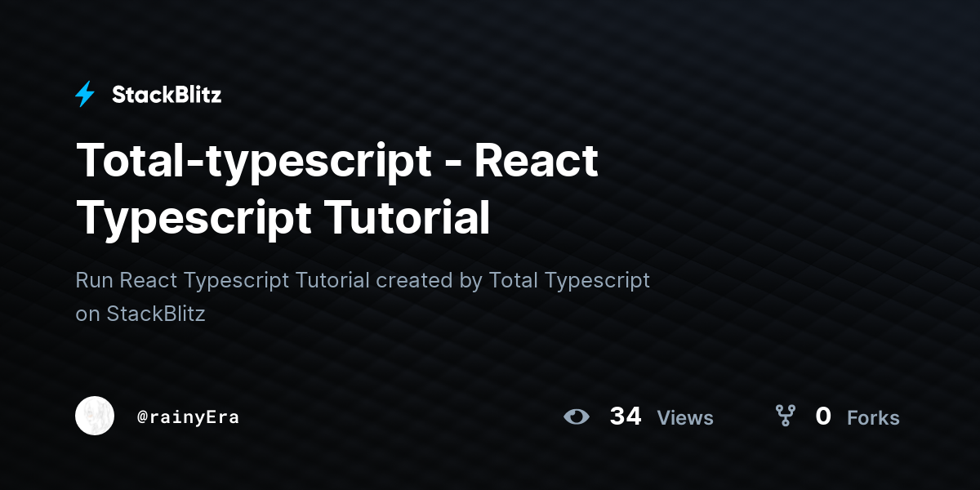This screenshot has height=490, width=980.
Task: Click the bold 34 views number
Action: coord(626,416)
